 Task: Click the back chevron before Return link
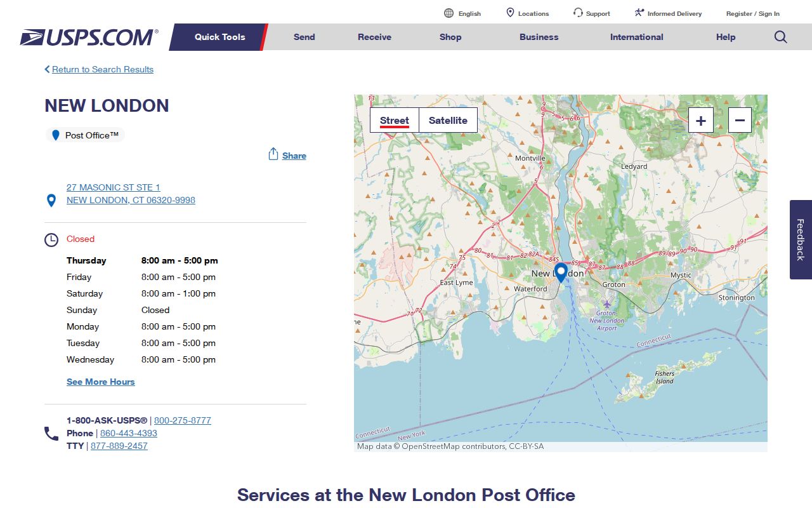[x=47, y=69]
